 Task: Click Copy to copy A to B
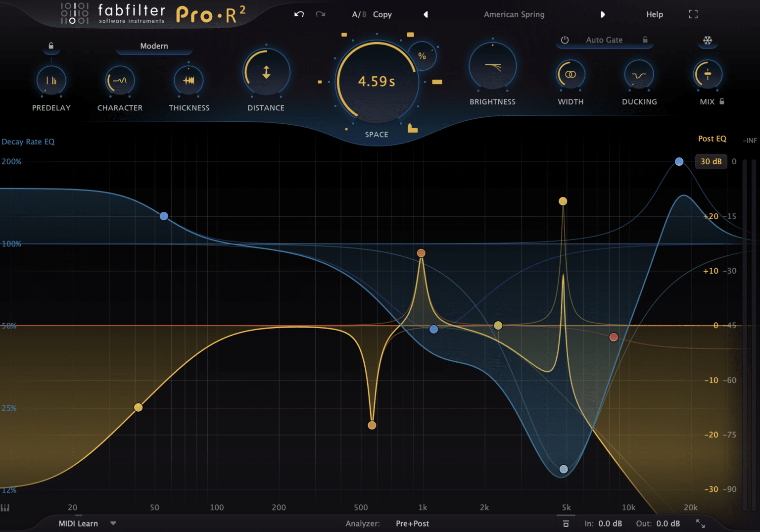[382, 14]
